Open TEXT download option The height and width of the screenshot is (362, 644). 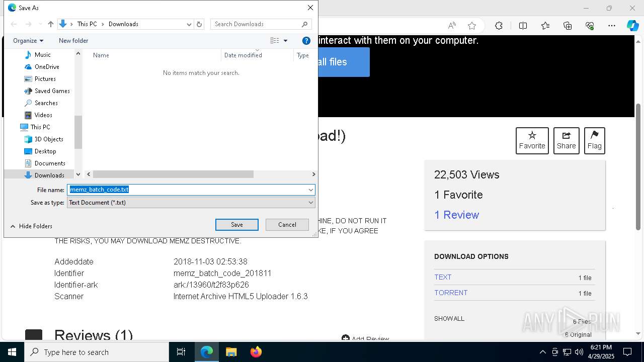point(443,277)
